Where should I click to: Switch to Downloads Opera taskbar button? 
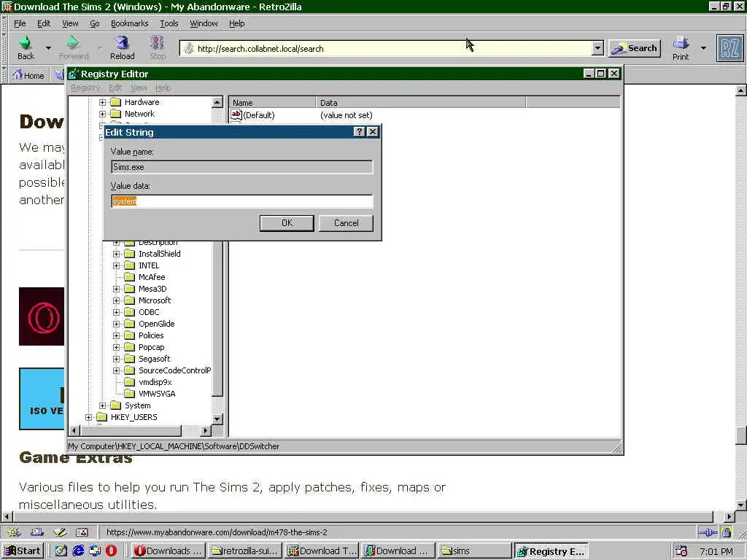pos(169,551)
